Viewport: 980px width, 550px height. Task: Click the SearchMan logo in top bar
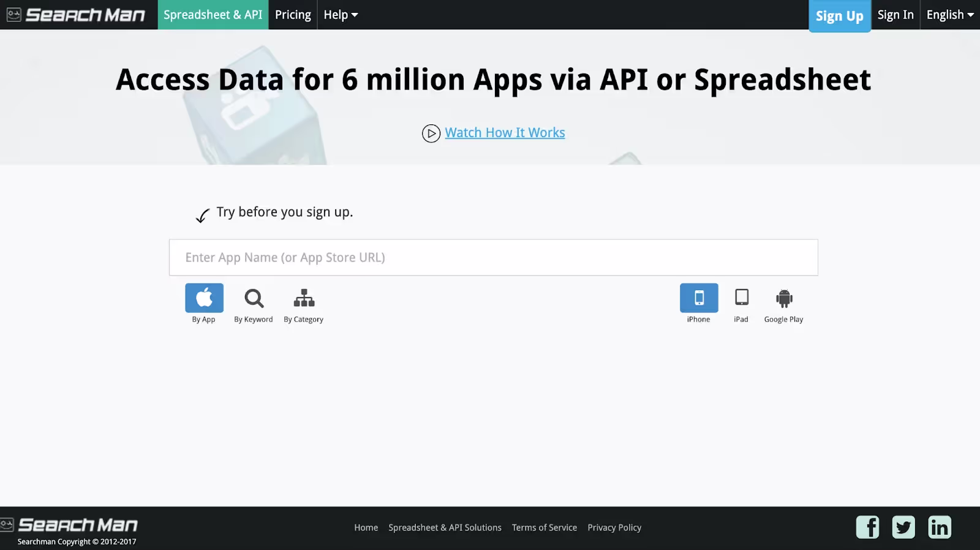point(76,15)
